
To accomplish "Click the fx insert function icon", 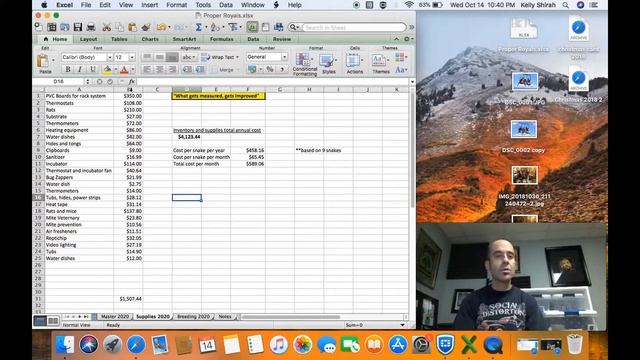I will click(131, 82).
